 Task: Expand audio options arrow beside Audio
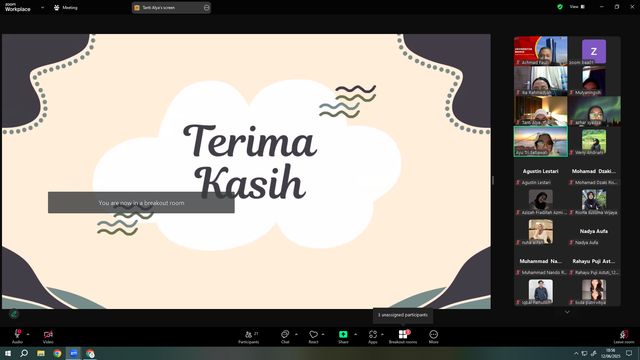coord(28,334)
